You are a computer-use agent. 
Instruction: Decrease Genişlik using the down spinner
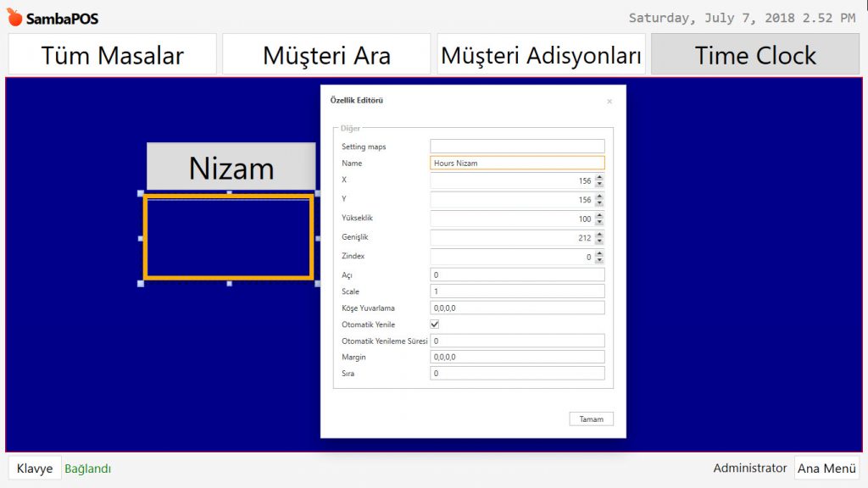coord(599,241)
